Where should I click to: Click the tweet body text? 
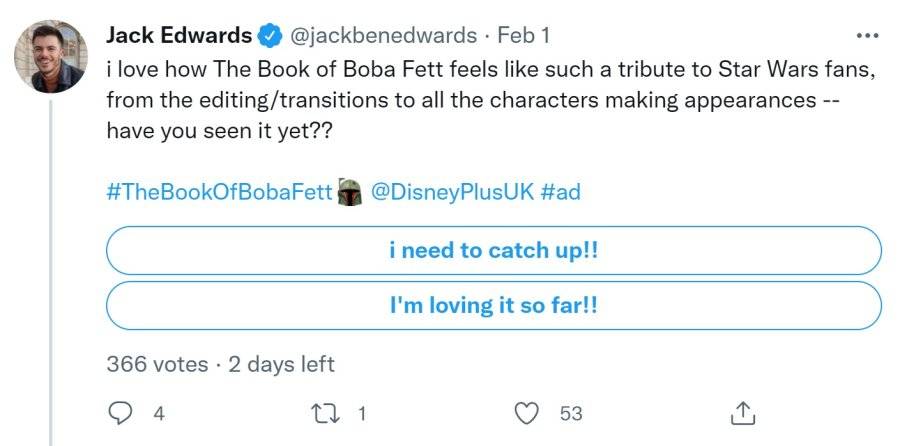click(x=491, y=101)
